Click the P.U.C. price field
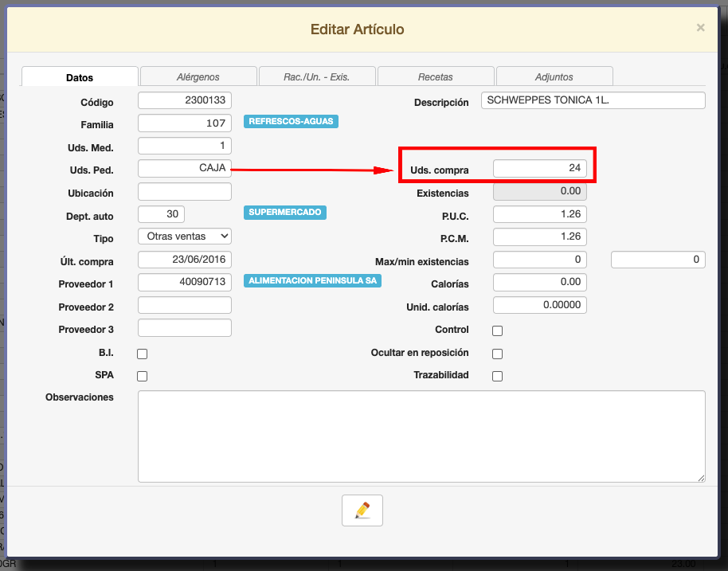This screenshot has height=571, width=728. click(540, 214)
